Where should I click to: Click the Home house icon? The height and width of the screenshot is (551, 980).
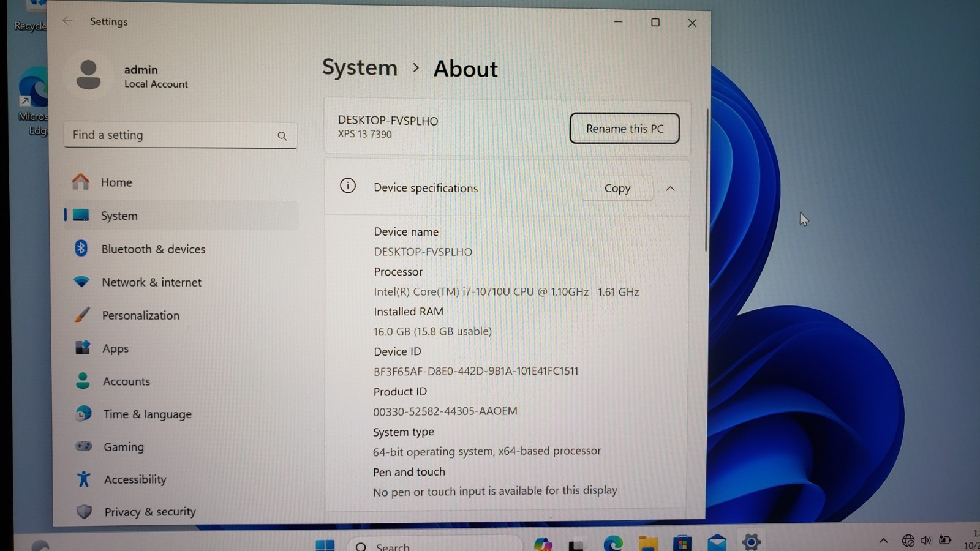tap(80, 181)
